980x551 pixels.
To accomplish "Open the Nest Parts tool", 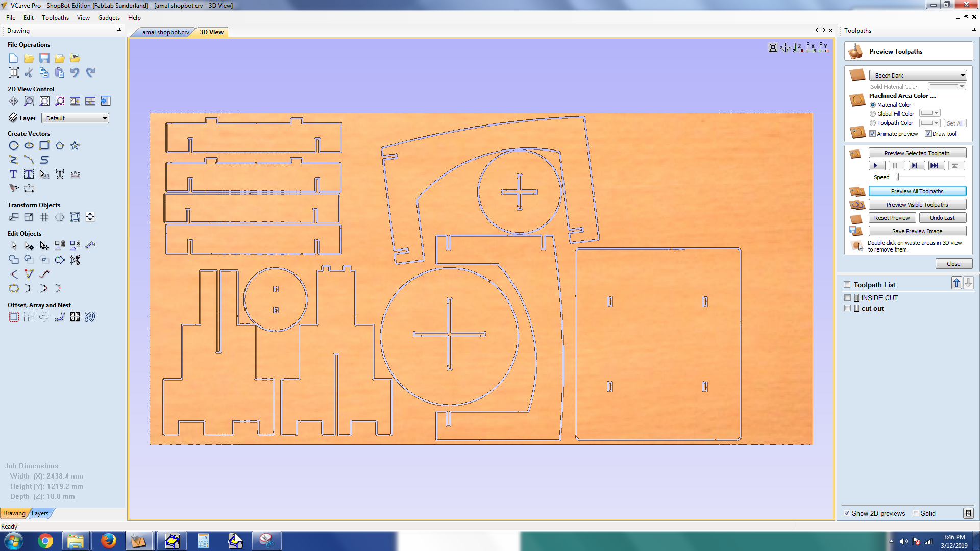I will point(90,317).
